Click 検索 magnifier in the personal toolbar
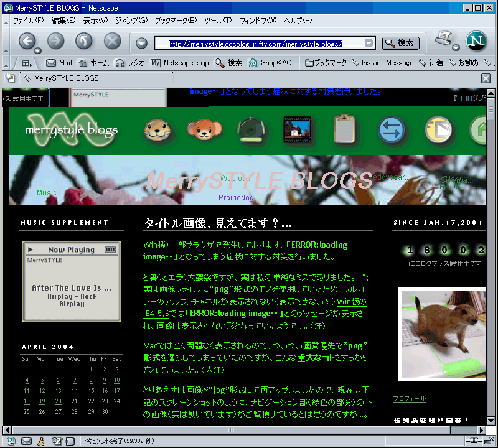 tap(228, 63)
